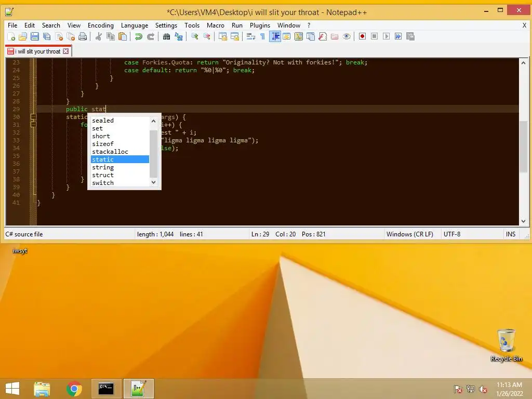This screenshot has width=532, height=399.
Task: Click autocomplete list scroll-up arrow
Action: tap(153, 121)
